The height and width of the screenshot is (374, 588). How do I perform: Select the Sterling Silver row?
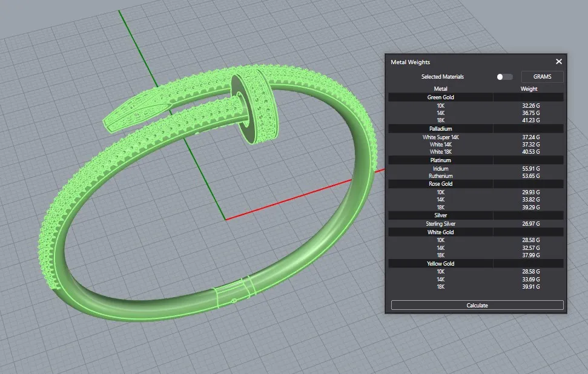(x=476, y=224)
